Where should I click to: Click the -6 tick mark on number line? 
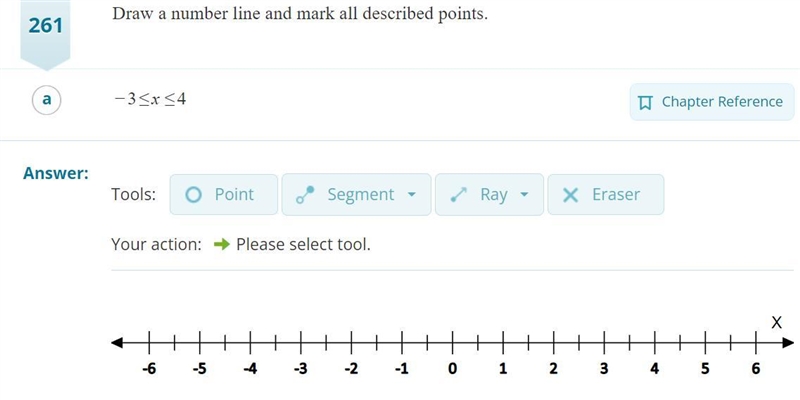coord(149,343)
